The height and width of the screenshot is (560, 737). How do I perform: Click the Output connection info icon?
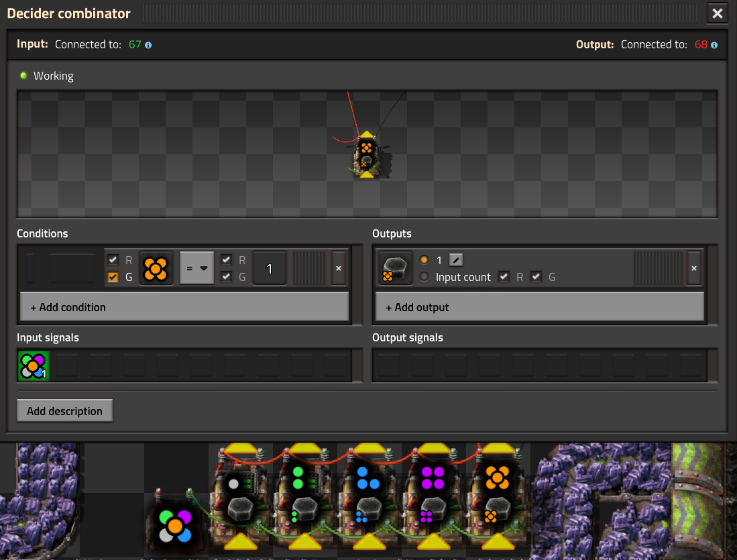[714, 45]
